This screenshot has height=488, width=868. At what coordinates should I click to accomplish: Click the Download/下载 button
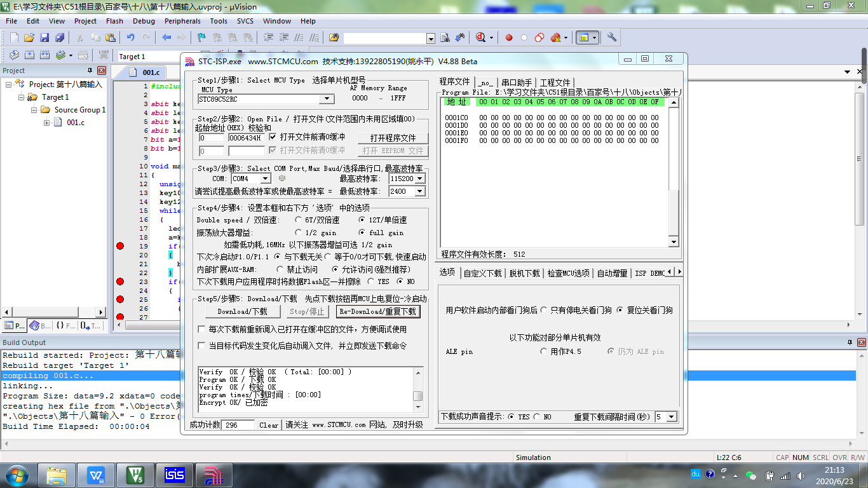[x=243, y=311]
